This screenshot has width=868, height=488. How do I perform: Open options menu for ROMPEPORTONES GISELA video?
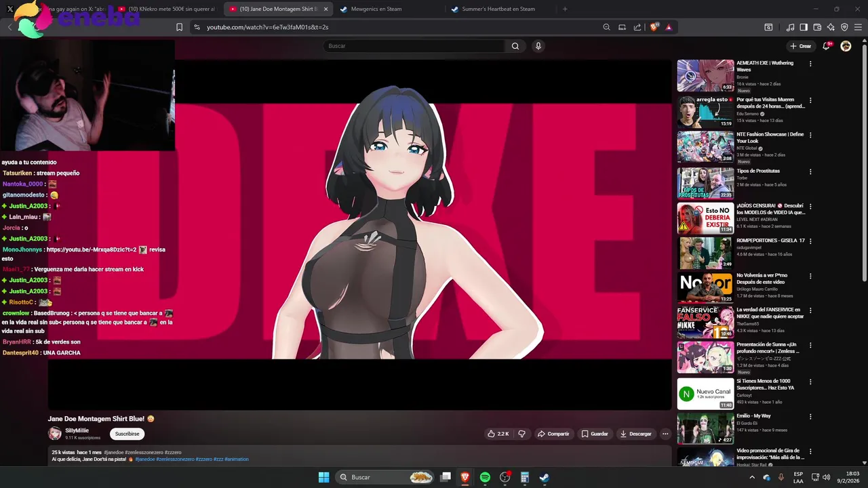810,241
